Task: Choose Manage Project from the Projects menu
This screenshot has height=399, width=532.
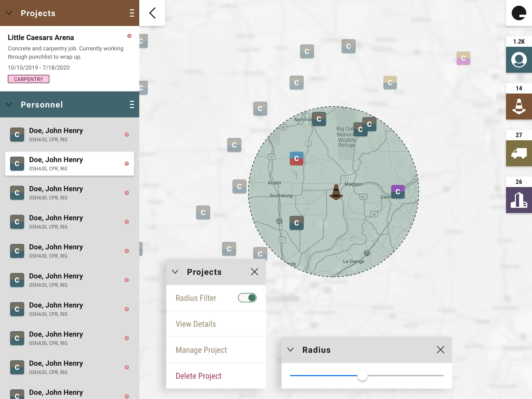Action: point(216,350)
